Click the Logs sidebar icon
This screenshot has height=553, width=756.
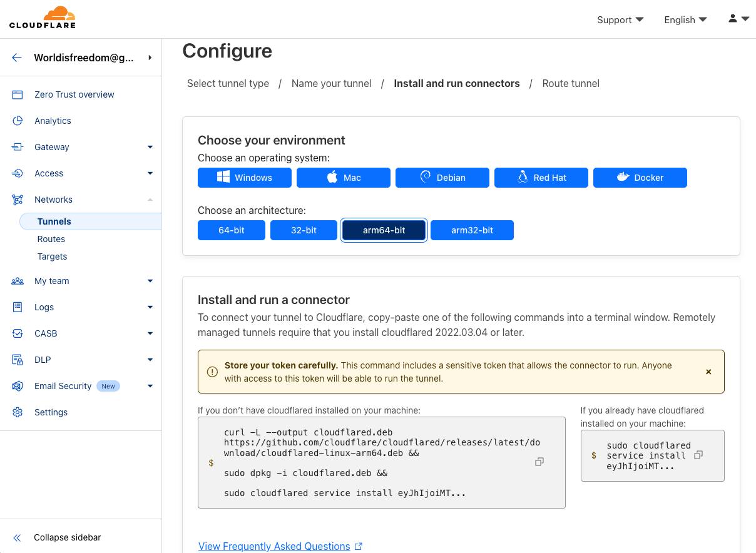click(18, 307)
